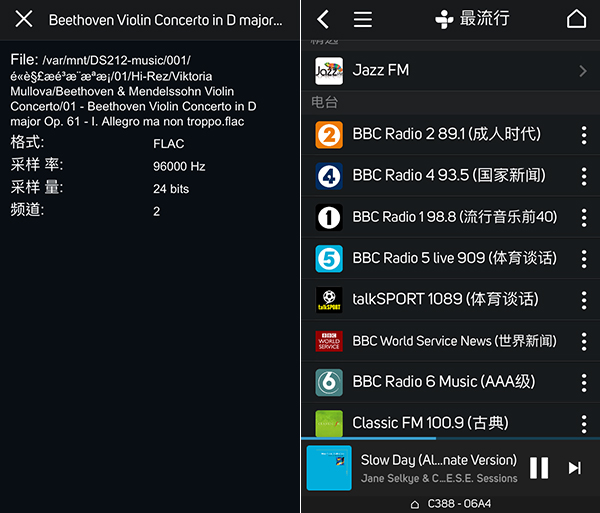Viewport: 600px width, 513px height.
Task: Close the Beethoven Violin Concerto file info panel
Action: [24, 19]
